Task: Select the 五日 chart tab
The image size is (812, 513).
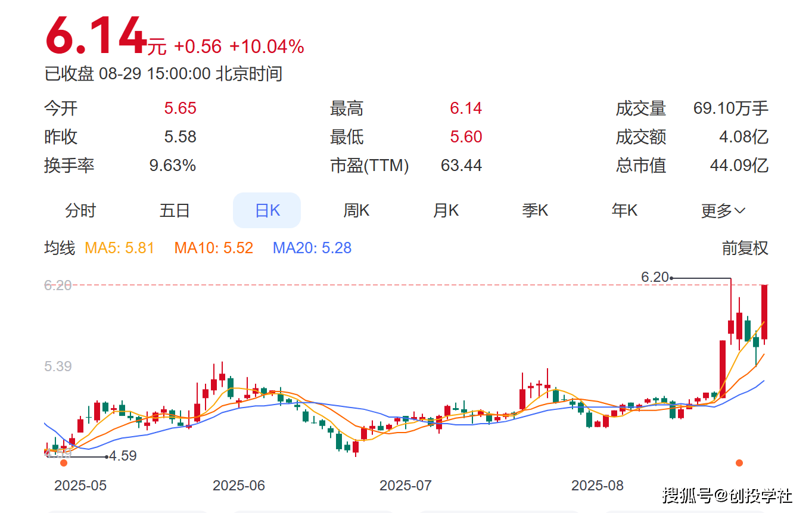Action: click(x=174, y=210)
